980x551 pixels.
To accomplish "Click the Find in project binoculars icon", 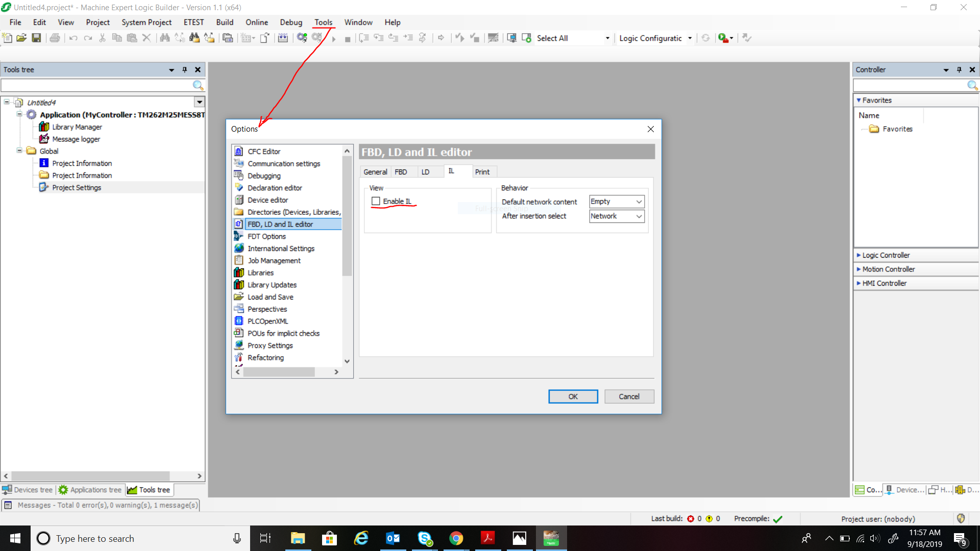I will (x=194, y=38).
